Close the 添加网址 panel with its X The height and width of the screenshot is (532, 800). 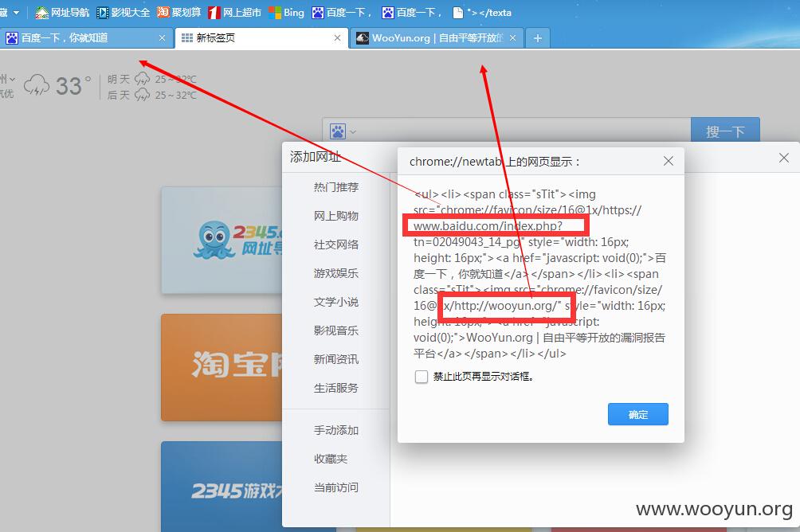[784, 158]
